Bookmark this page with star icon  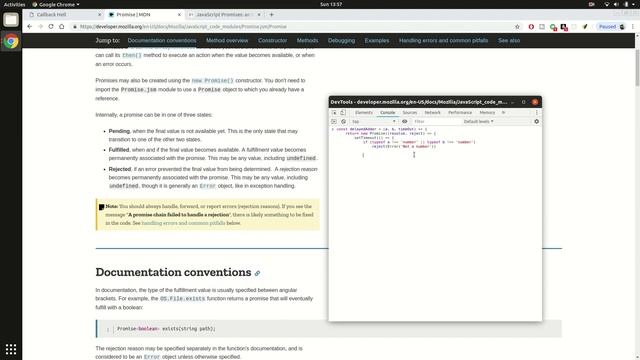click(x=517, y=27)
